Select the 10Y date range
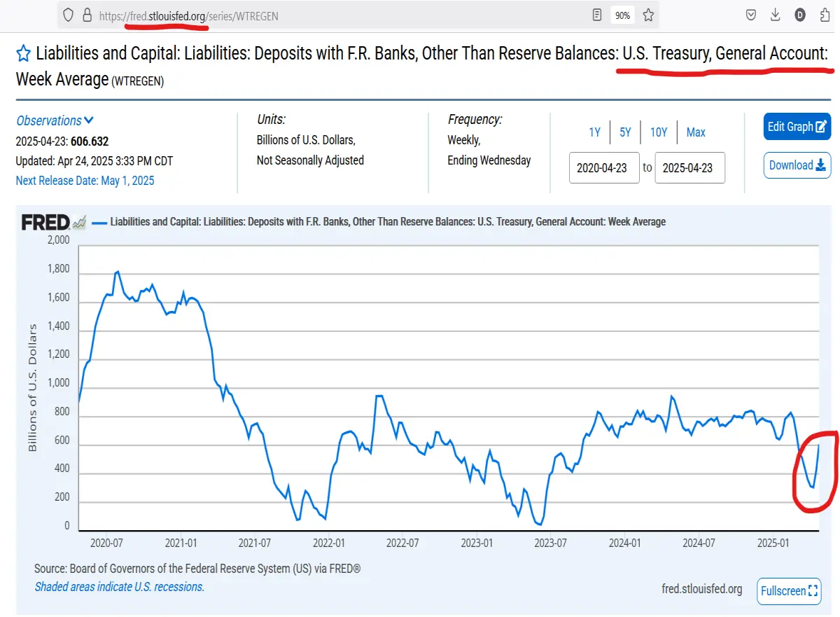Viewport: 840px width, 617px height. pos(659,132)
